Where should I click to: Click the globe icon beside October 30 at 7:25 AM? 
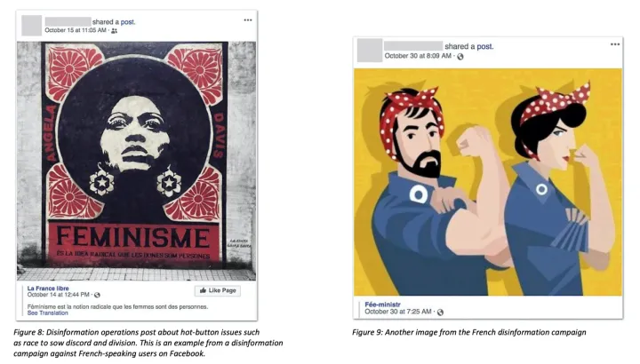pos(440,313)
